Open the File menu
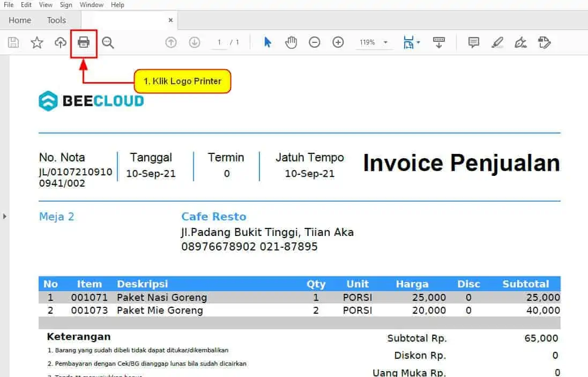 (x=9, y=5)
